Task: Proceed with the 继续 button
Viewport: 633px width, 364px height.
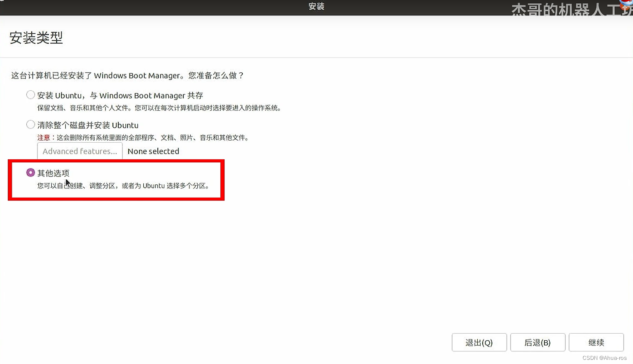Action: click(596, 342)
